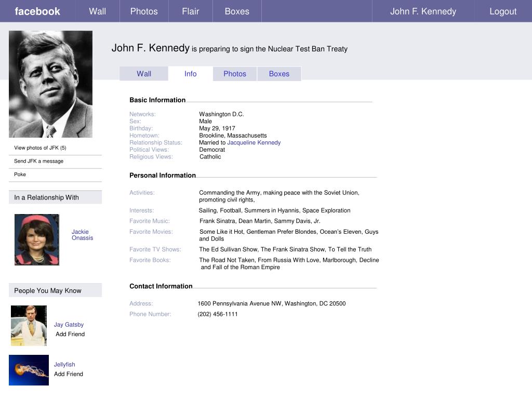Click Jackie Onassis portrait thumbnail
Image resolution: width=532 pixels, height=399 pixels.
coord(37,240)
